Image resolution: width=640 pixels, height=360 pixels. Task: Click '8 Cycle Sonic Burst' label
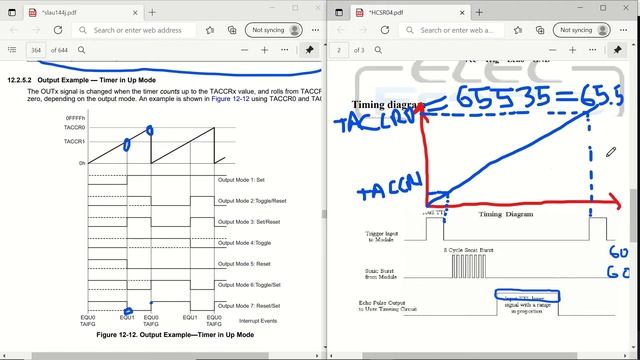pyautogui.click(x=468, y=250)
